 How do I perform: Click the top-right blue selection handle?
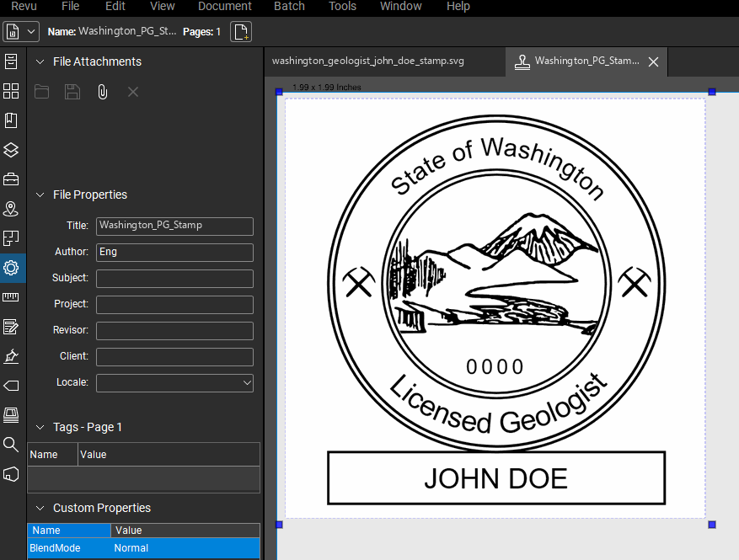click(x=712, y=92)
